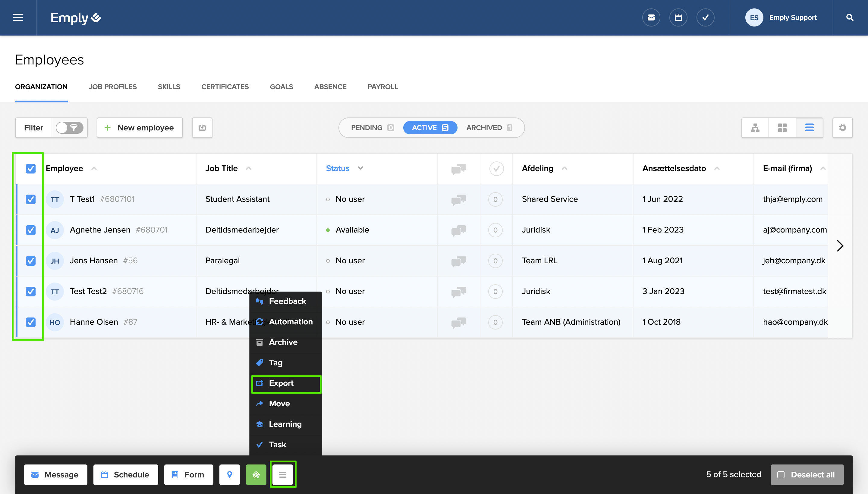Open the messages envelope icon in header
868x494 pixels.
(651, 18)
